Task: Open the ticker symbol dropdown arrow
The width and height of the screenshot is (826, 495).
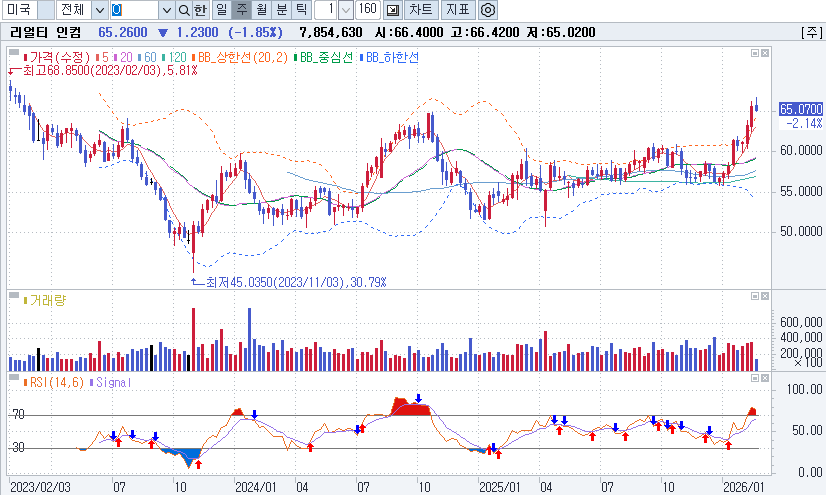Action: [166, 10]
